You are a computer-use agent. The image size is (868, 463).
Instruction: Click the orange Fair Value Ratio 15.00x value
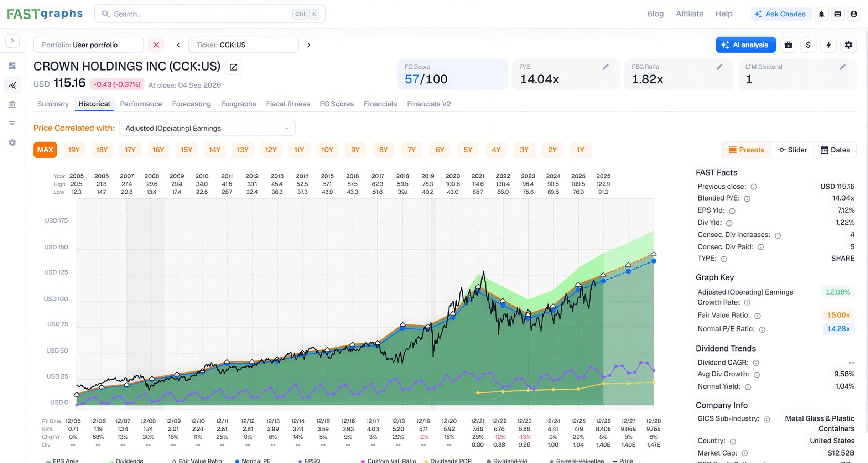tap(838, 315)
